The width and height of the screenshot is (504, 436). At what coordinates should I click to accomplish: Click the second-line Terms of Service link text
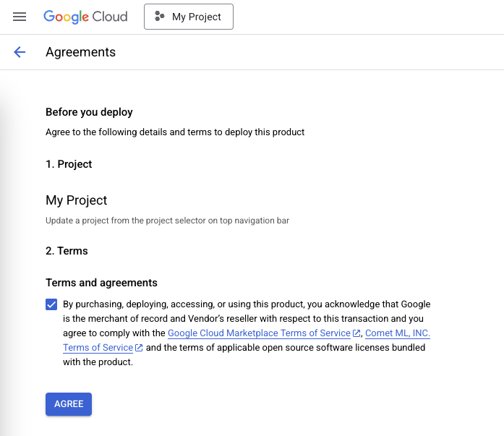point(98,348)
